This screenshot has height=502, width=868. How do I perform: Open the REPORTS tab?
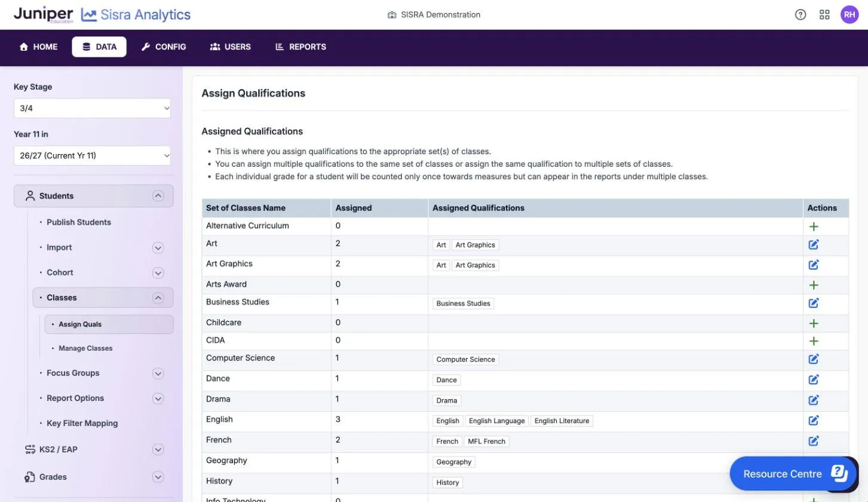tap(300, 47)
